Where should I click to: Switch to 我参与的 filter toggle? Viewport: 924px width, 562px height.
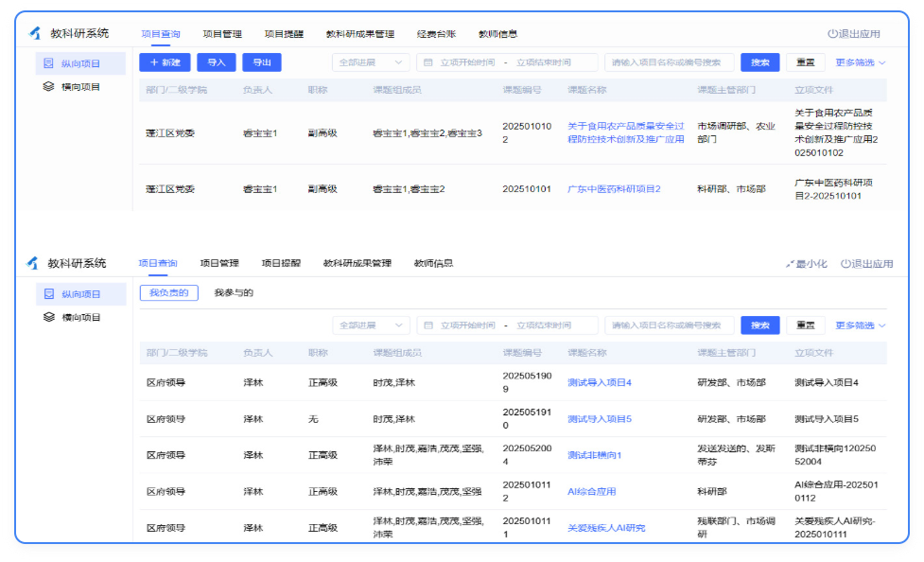point(234,293)
